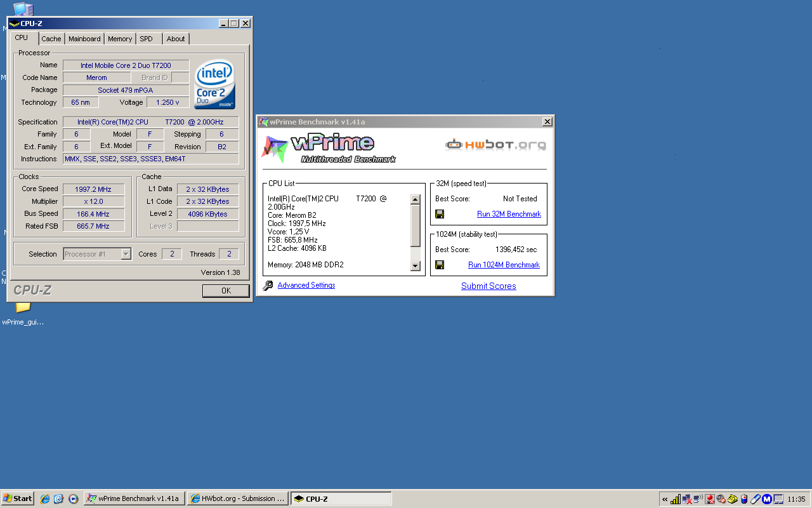Click the Intel Core 2 Duo badge
Screen dimensions: 812x508
pyautogui.click(x=214, y=84)
